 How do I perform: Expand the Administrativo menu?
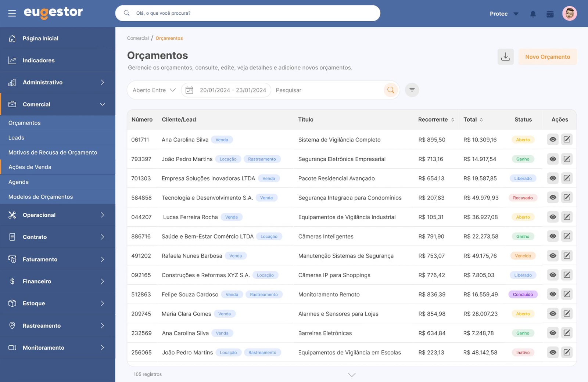click(58, 82)
